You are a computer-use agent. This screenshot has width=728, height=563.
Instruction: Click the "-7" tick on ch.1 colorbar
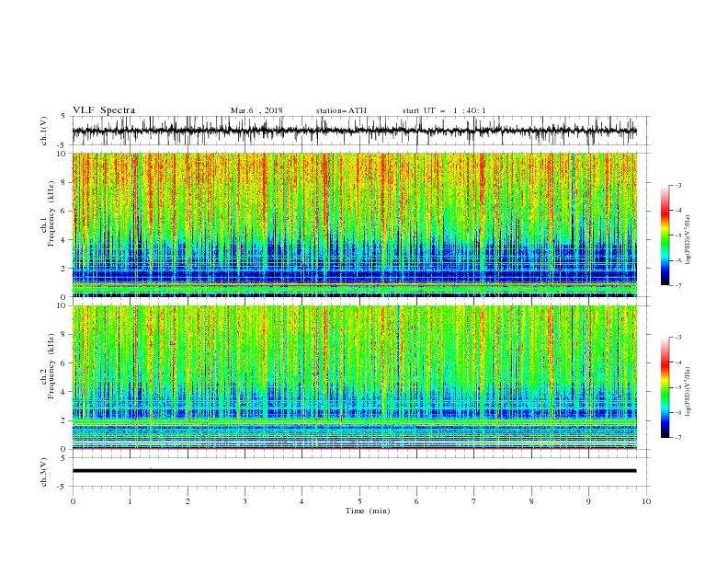(x=677, y=285)
